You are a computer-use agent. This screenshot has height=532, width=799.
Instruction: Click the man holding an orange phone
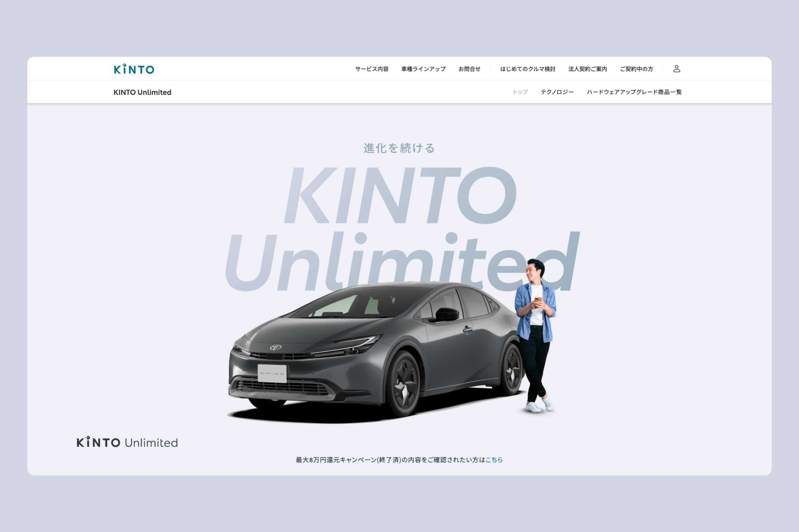point(536,335)
